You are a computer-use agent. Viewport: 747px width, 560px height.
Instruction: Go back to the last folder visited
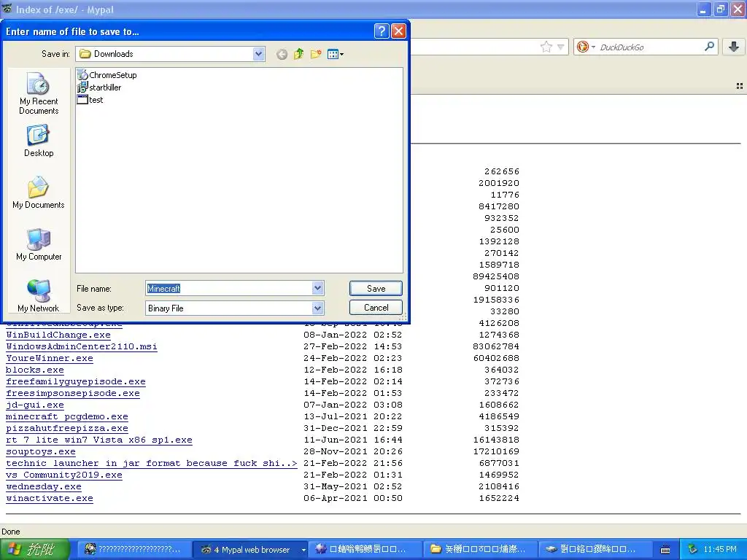(282, 54)
